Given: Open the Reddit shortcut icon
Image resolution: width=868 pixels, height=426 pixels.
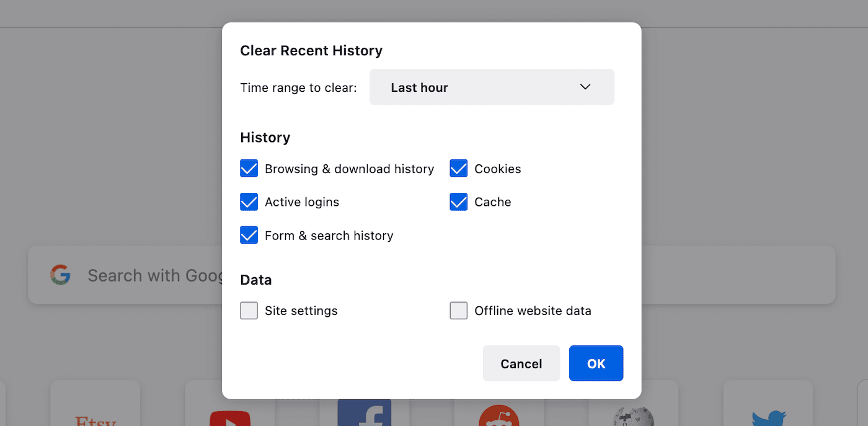Looking at the screenshot, I should pos(499,415).
